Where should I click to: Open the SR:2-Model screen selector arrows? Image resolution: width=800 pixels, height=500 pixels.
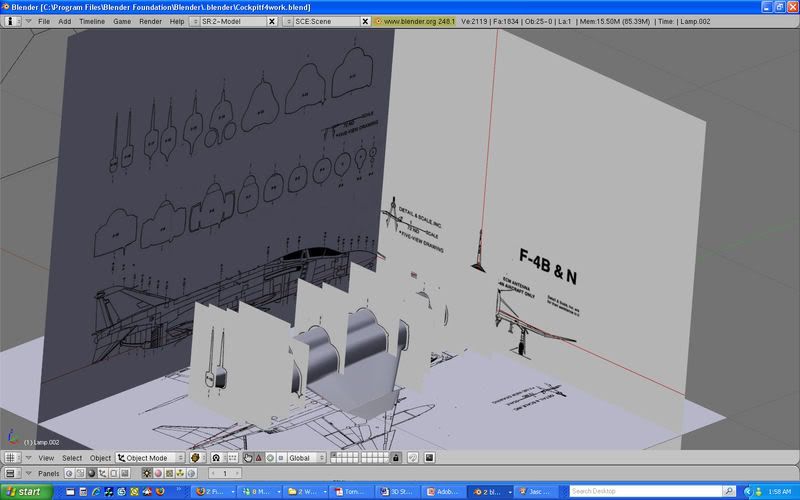tap(194, 21)
